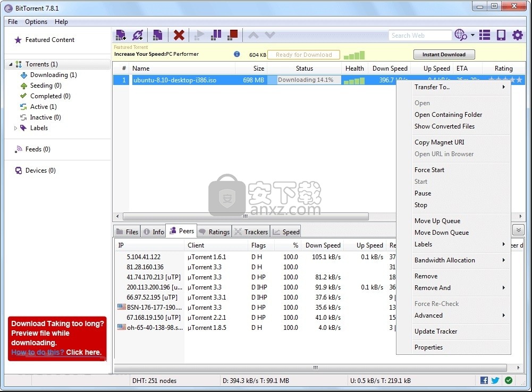Click the featured torrent info icon

pos(237,54)
